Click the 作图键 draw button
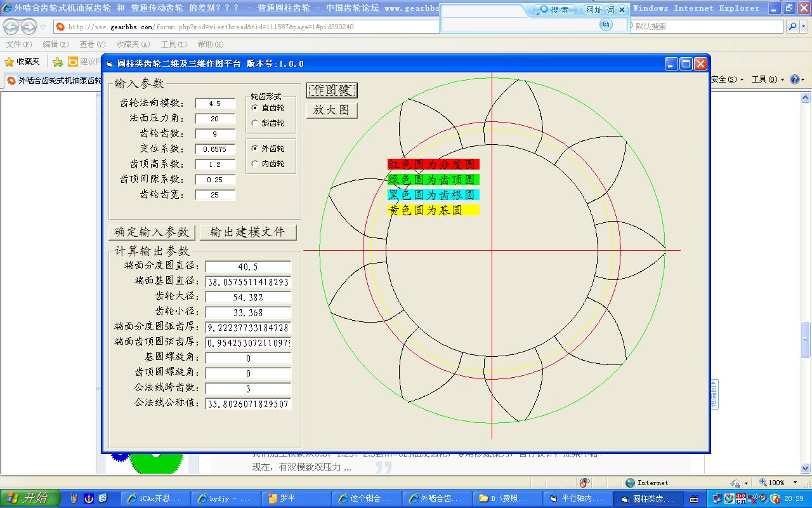 click(332, 90)
